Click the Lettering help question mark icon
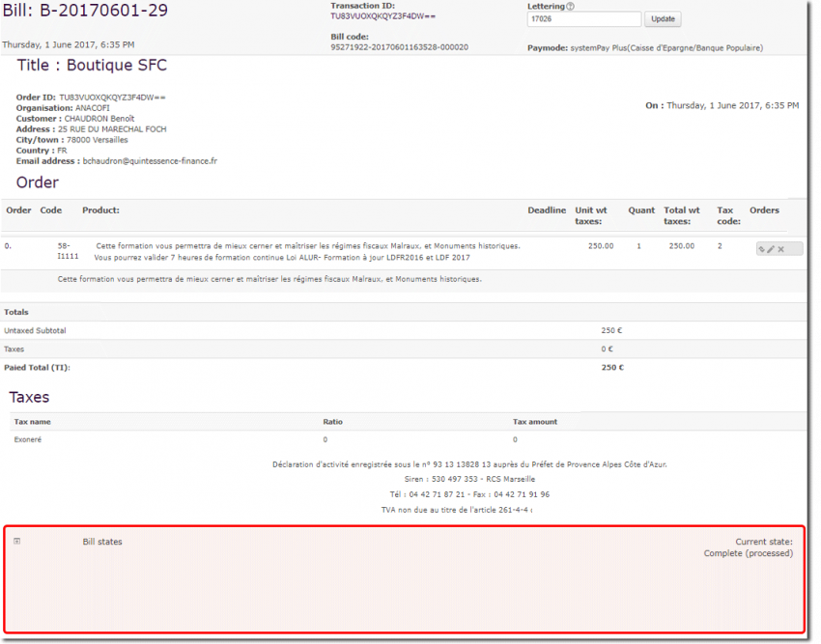Image resolution: width=821 pixels, height=644 pixels. (571, 7)
